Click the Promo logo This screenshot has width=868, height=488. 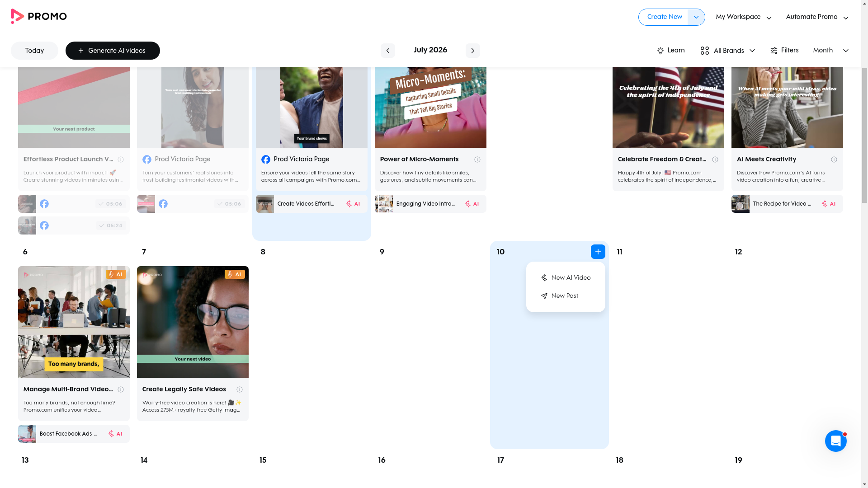[x=39, y=17]
